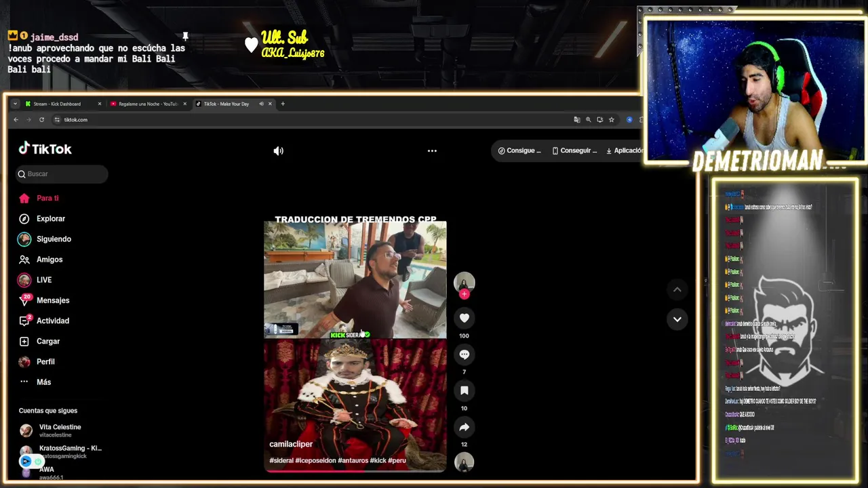Open site information icon in address bar
Screen dimensions: 868x488
click(57, 119)
